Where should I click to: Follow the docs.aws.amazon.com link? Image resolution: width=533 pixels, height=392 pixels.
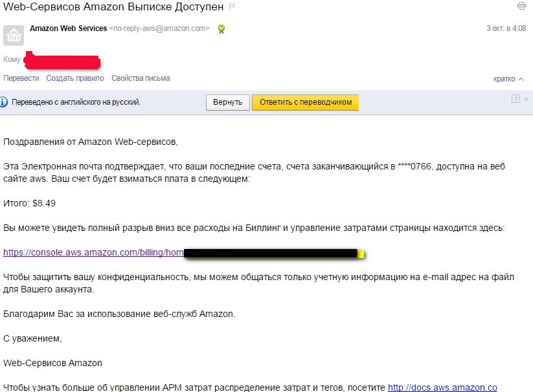pos(442,387)
